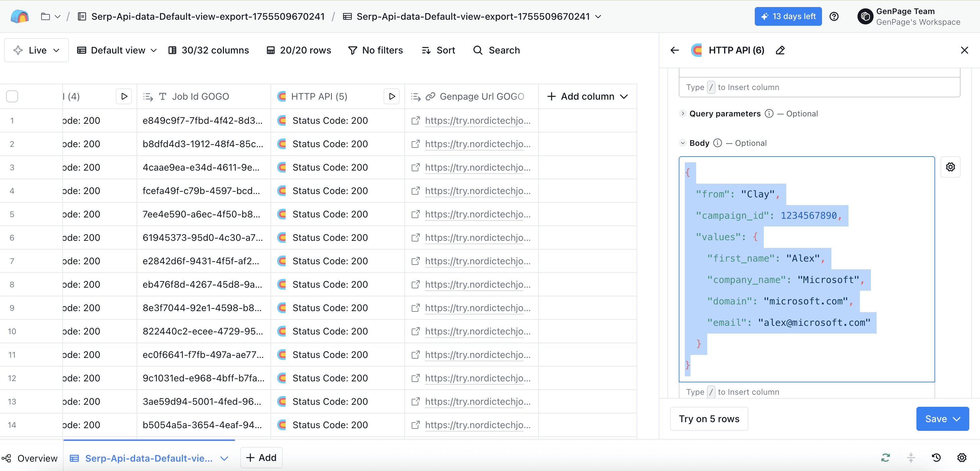Click the Try on 5 rows button
The height and width of the screenshot is (471, 980).
[709, 418]
